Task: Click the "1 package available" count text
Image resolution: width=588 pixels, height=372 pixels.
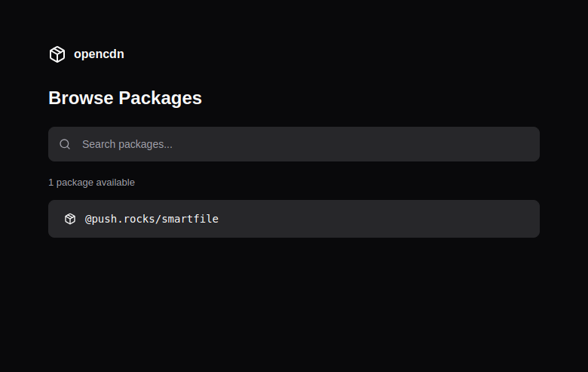Action: (x=91, y=183)
